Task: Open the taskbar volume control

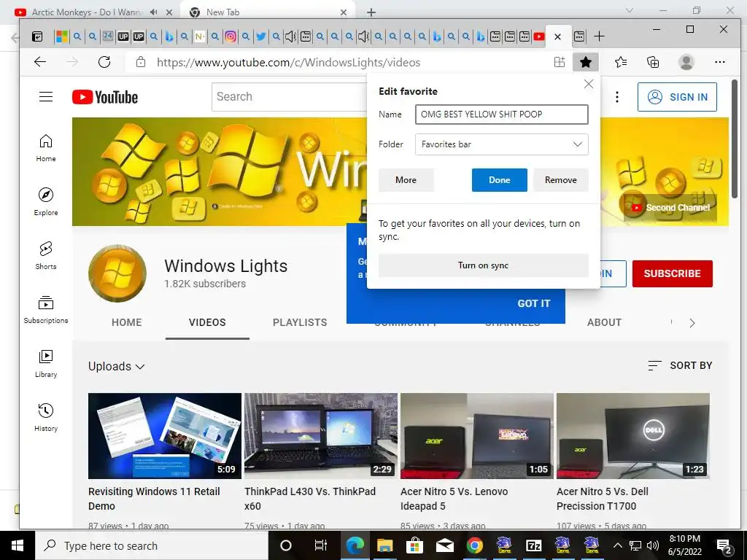Action: point(653,545)
